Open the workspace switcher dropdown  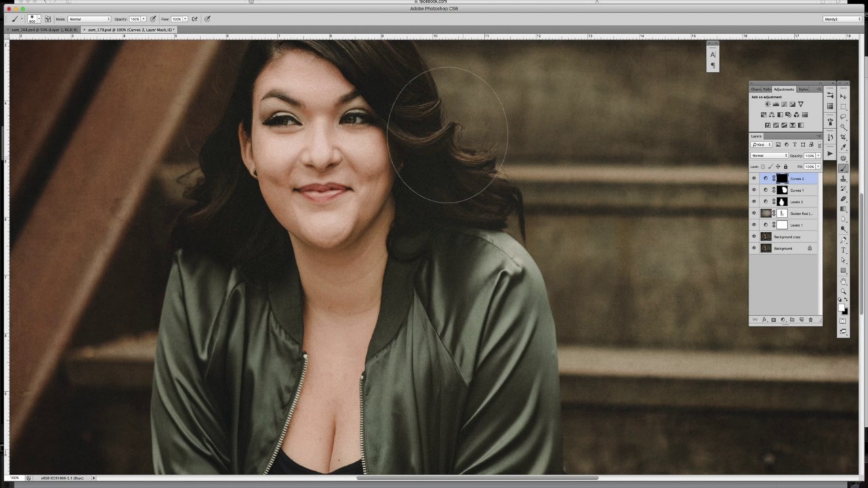point(842,19)
